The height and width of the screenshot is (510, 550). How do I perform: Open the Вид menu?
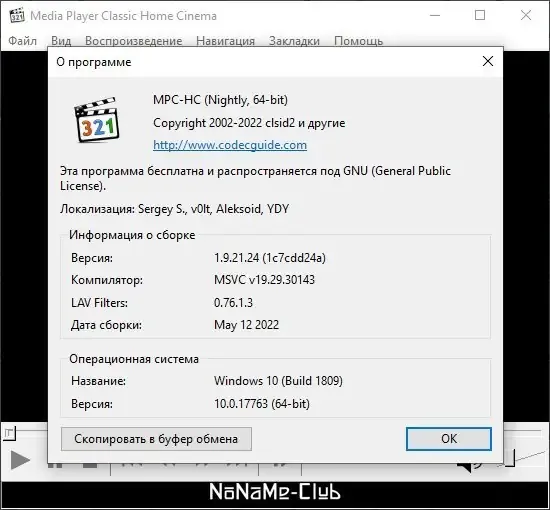pos(61,41)
